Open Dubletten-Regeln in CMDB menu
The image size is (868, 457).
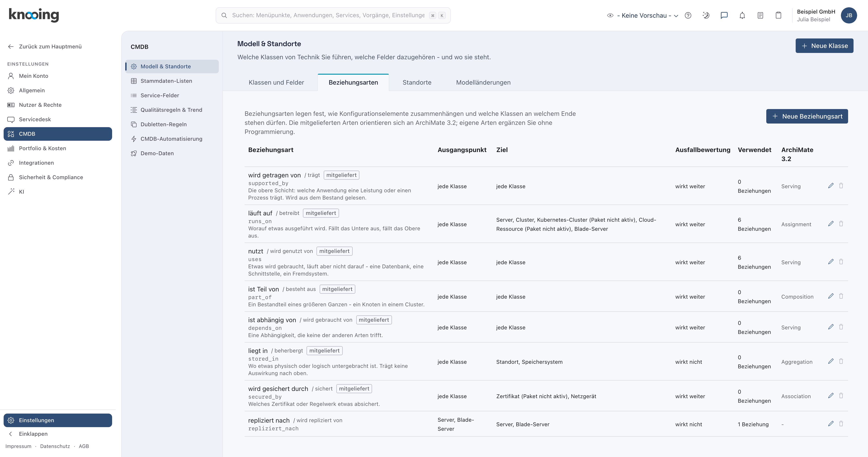pyautogui.click(x=172, y=124)
